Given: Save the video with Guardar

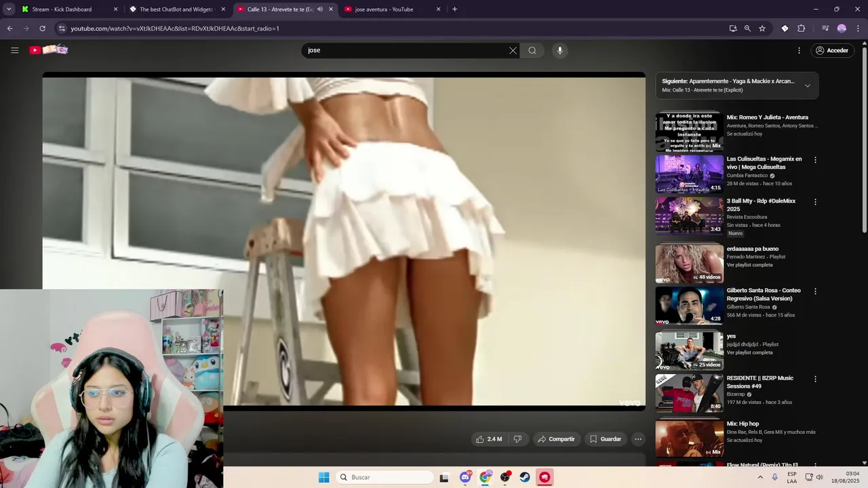Looking at the screenshot, I should [606, 439].
